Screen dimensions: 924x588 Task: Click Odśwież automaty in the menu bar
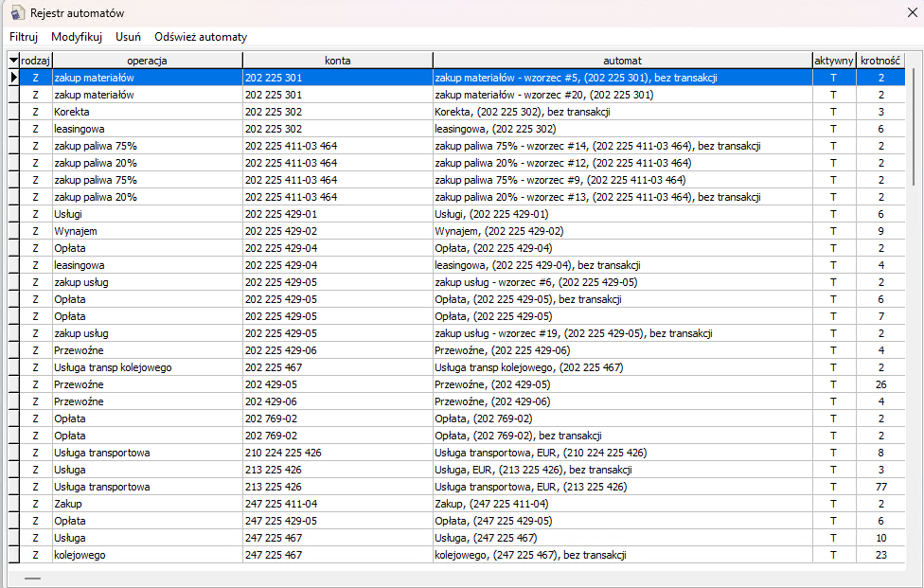click(201, 37)
